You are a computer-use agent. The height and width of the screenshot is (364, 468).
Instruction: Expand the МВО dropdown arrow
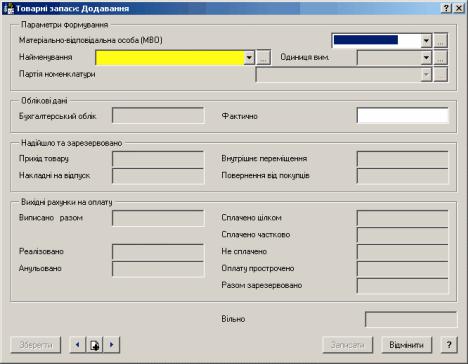(426, 41)
